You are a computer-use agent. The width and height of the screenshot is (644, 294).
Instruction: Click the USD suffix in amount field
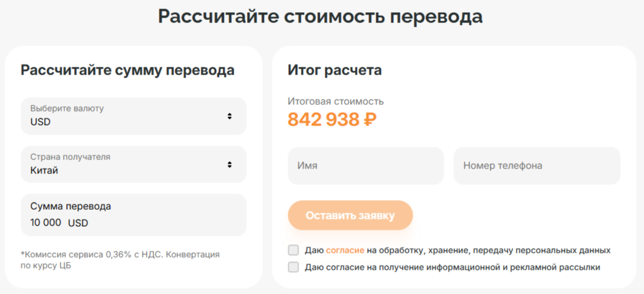click(78, 223)
